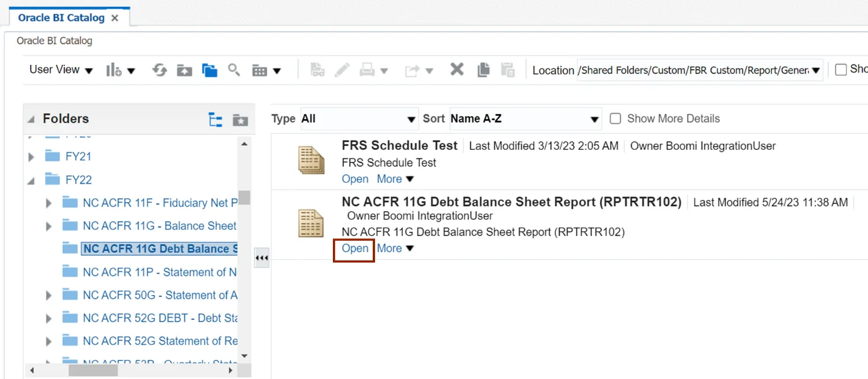Open the Sort Name A-Z dropdown
The width and height of the screenshot is (868, 379).
tap(525, 119)
